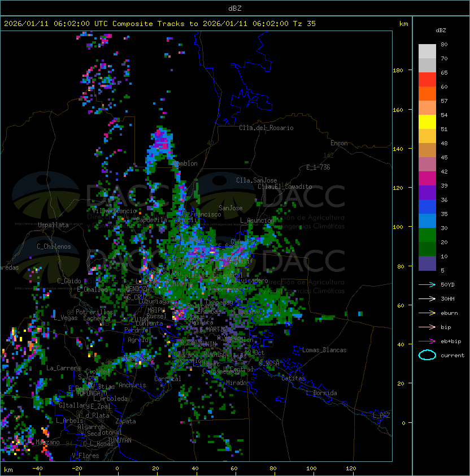Click the Villavicencio place label
470x476 pixels.
114,211
